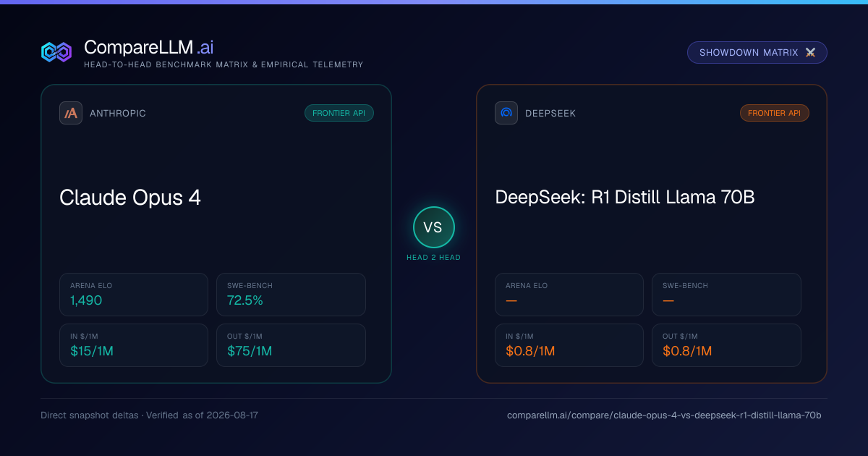Screen dimensions: 868x456
Task: Select the Claude Opus 4 model name
Action: 130,198
